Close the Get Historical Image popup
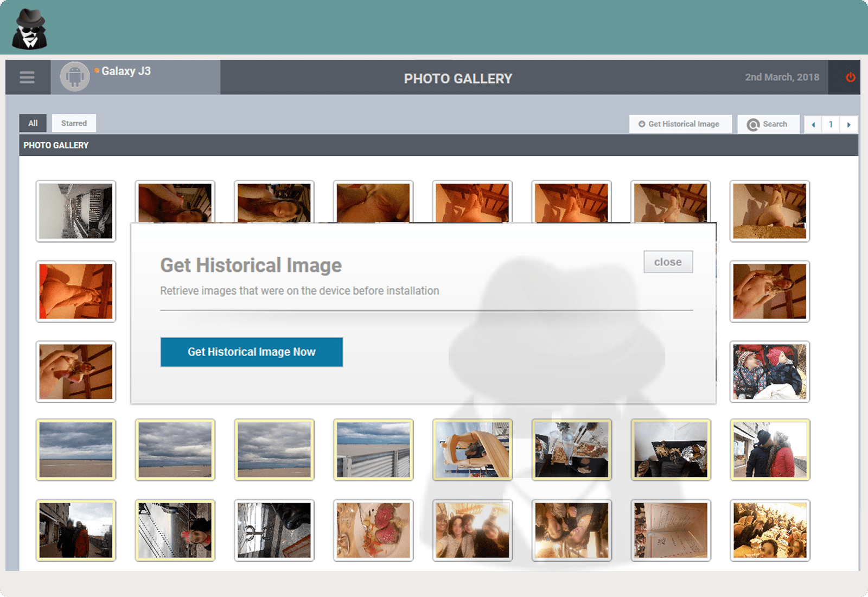Viewport: 868px width, 597px height. pyautogui.click(x=668, y=262)
